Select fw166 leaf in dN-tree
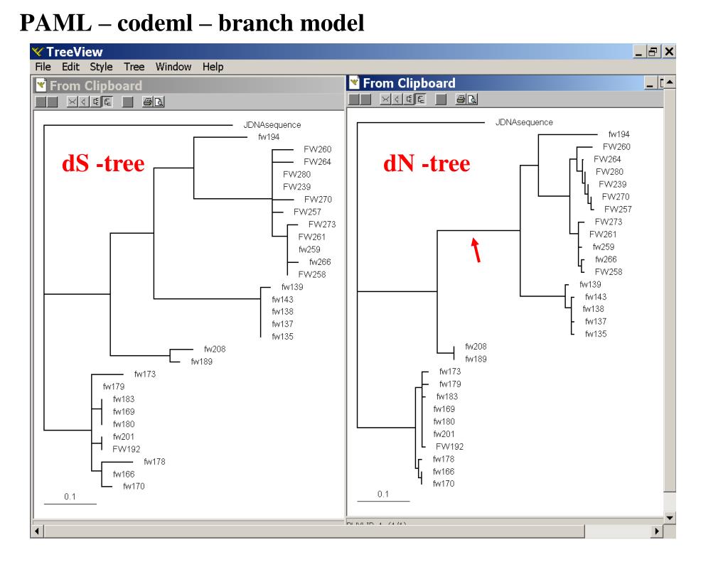Image resolution: width=728 pixels, height=562 pixels. [444, 472]
